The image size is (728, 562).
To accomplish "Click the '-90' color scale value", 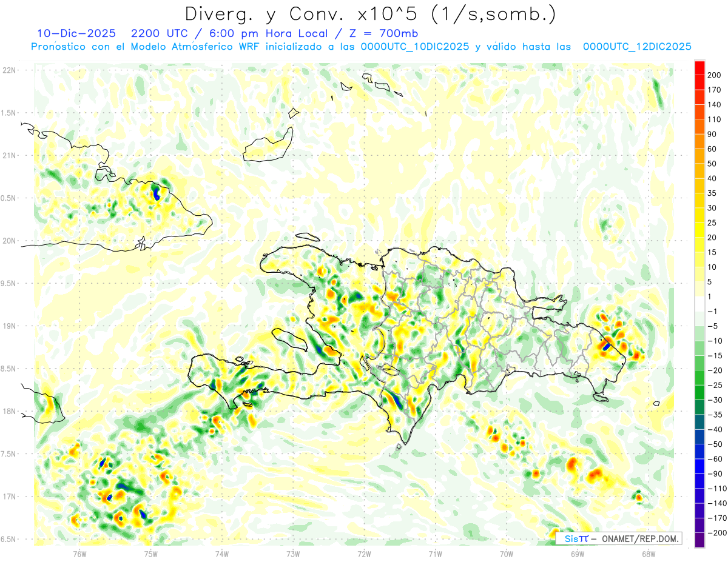I will coord(715,474).
